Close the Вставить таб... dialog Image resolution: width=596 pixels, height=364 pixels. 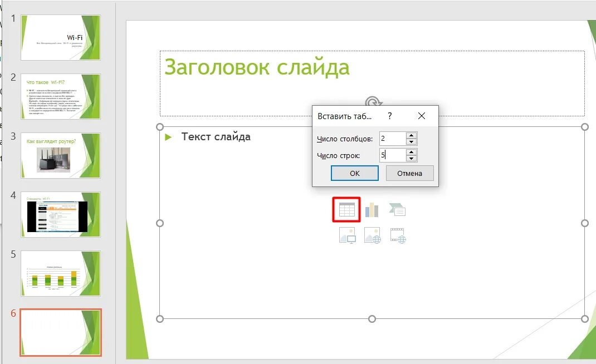422,116
